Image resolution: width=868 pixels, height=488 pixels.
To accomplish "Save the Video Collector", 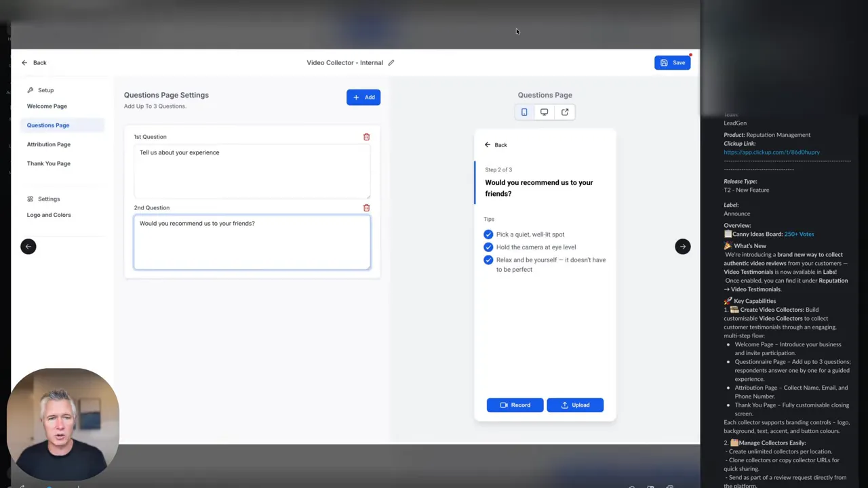I will pyautogui.click(x=672, y=62).
